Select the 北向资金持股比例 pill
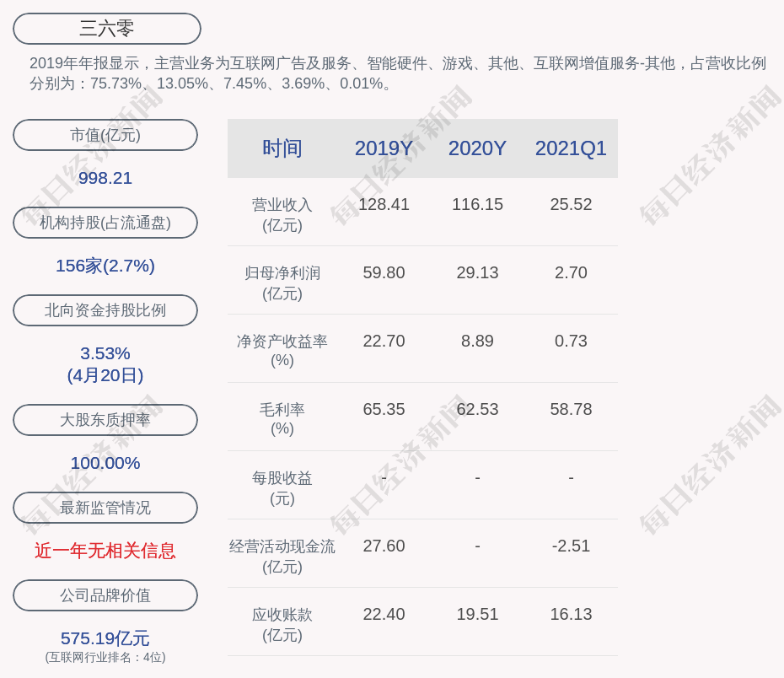The width and height of the screenshot is (784, 678). click(x=105, y=310)
